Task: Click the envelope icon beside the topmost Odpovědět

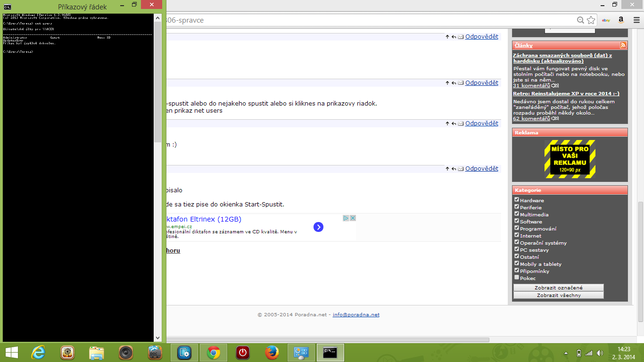Action: click(461, 37)
